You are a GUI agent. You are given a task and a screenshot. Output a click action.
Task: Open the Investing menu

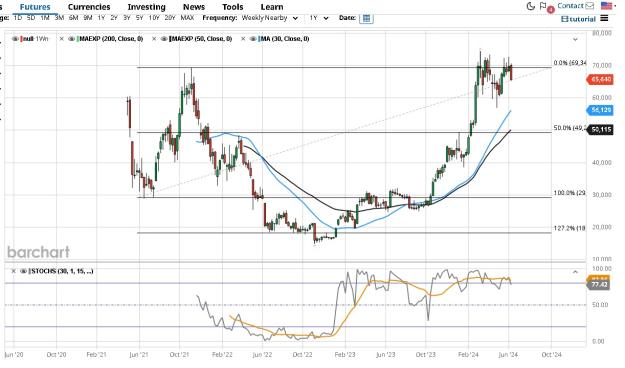click(146, 7)
